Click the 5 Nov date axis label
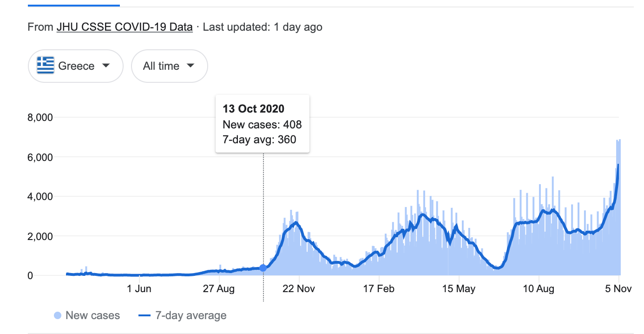 (618, 289)
